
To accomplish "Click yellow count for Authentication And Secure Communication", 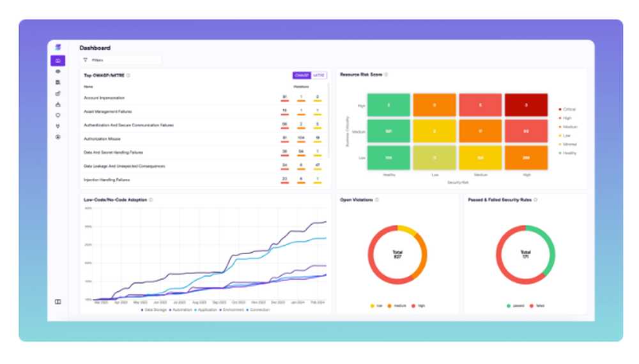I will (318, 125).
